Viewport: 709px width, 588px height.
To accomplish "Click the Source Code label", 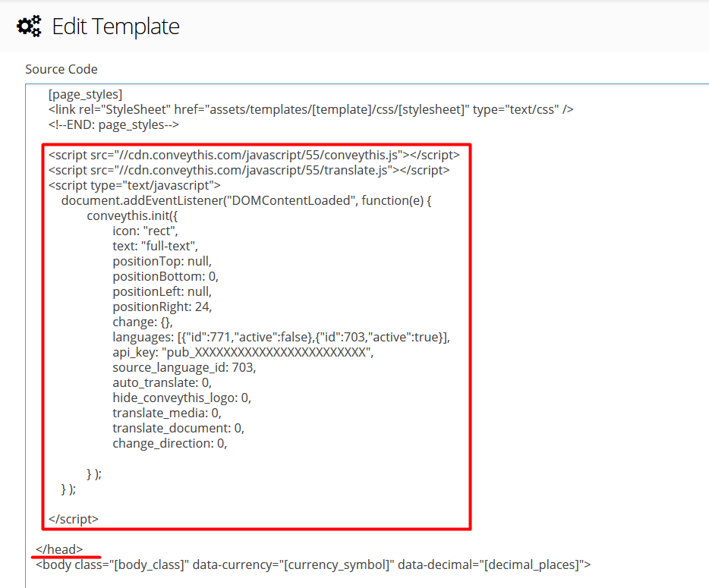I will tap(61, 69).
